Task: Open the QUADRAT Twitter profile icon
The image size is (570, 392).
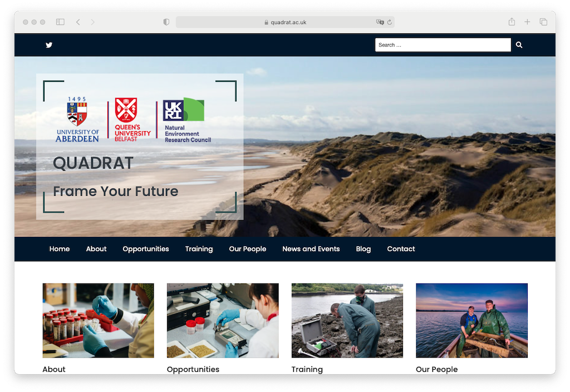Action: click(49, 45)
